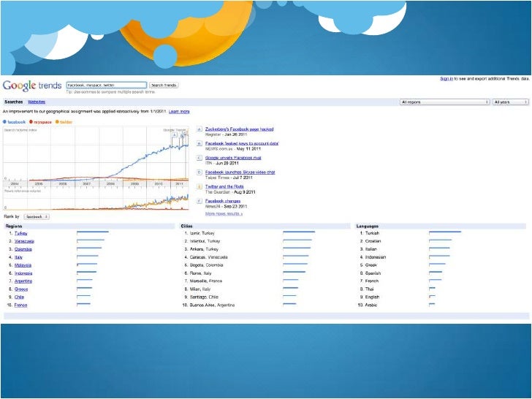Click Turkish in Languages list
The height and width of the screenshot is (399, 532).
point(372,233)
